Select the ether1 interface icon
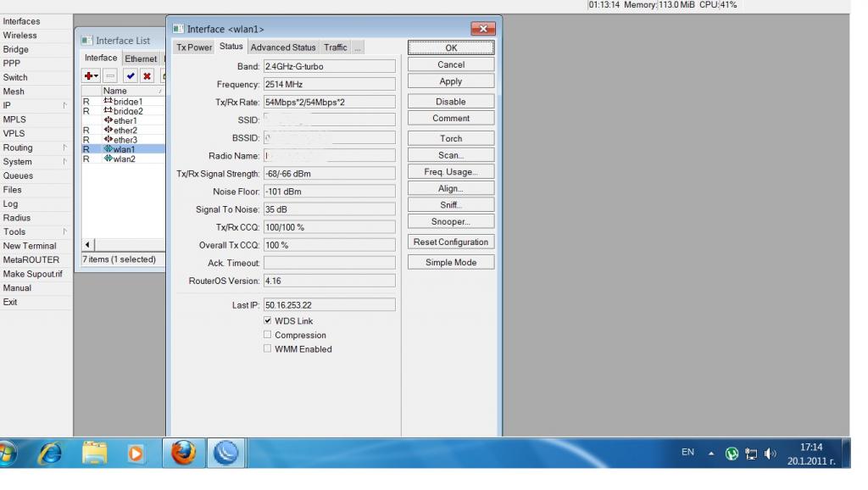868x490 pixels. point(108,120)
